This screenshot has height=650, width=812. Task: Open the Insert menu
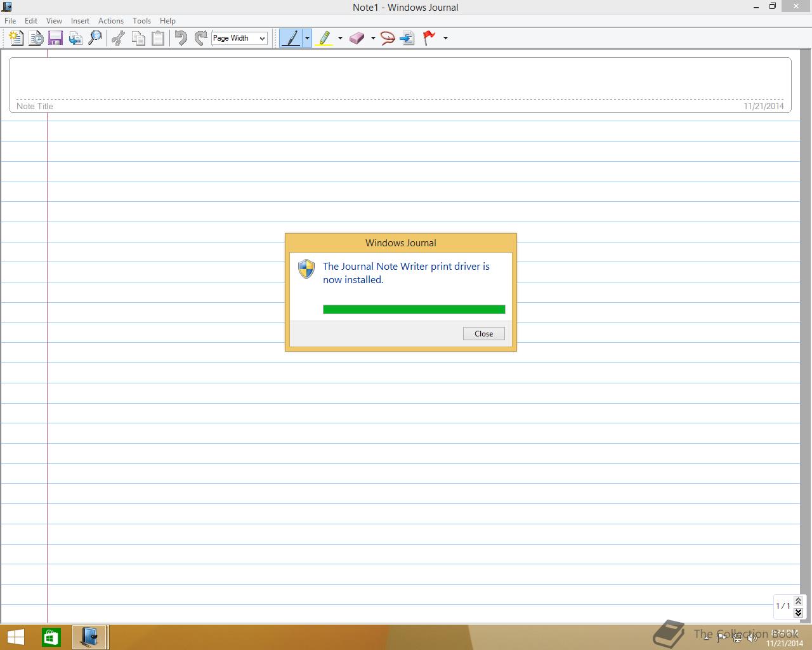point(80,21)
